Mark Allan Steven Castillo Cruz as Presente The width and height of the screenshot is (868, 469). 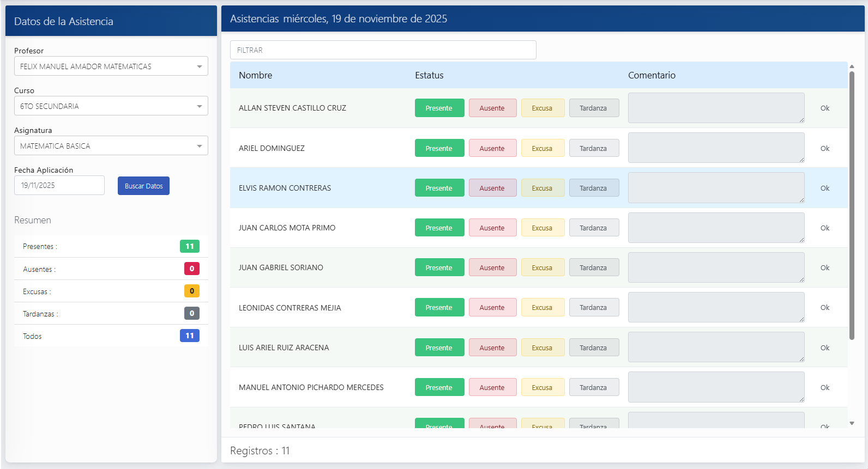[x=439, y=108]
